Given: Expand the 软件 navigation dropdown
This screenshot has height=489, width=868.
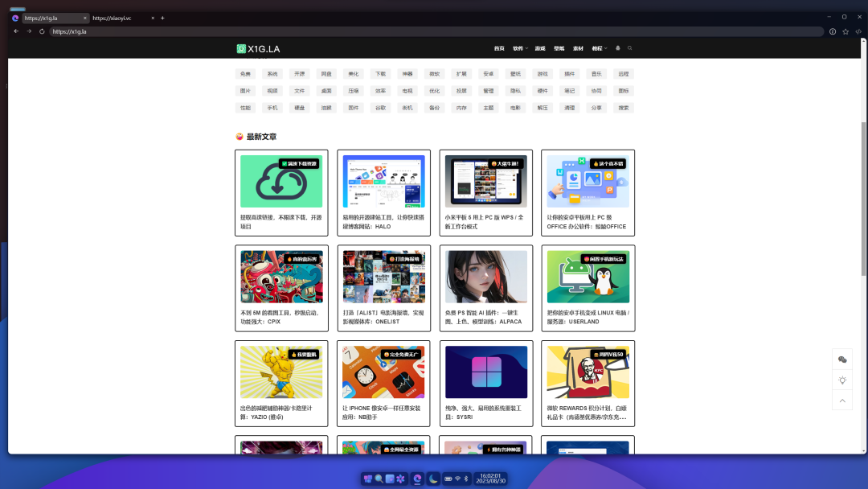Looking at the screenshot, I should pos(520,48).
